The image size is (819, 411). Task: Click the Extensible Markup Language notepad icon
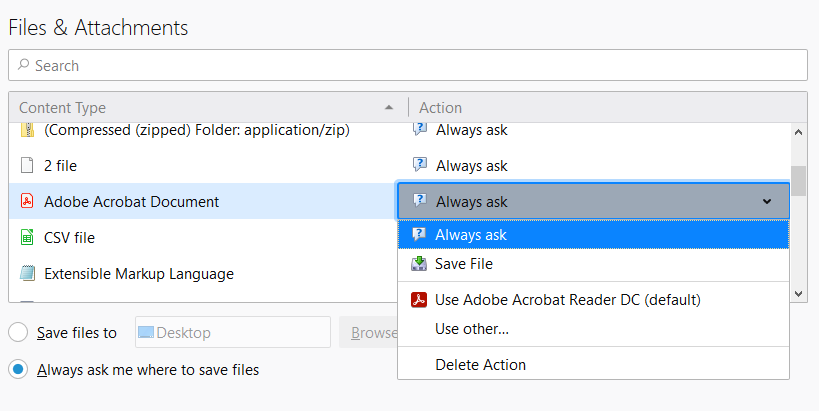pos(27,273)
